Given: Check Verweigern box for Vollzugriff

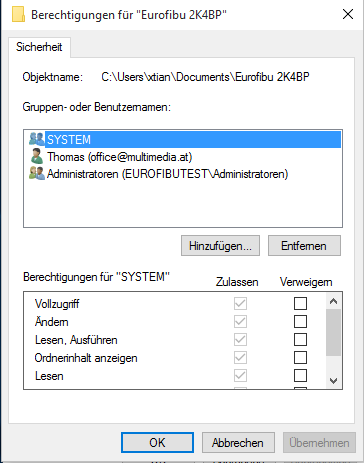Looking at the screenshot, I should tap(300, 303).
